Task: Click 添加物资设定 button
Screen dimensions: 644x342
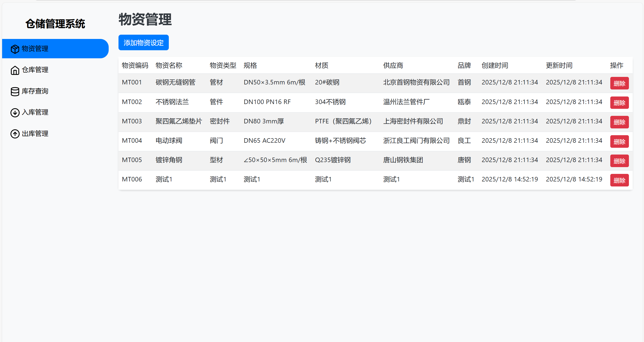Action: [x=143, y=42]
